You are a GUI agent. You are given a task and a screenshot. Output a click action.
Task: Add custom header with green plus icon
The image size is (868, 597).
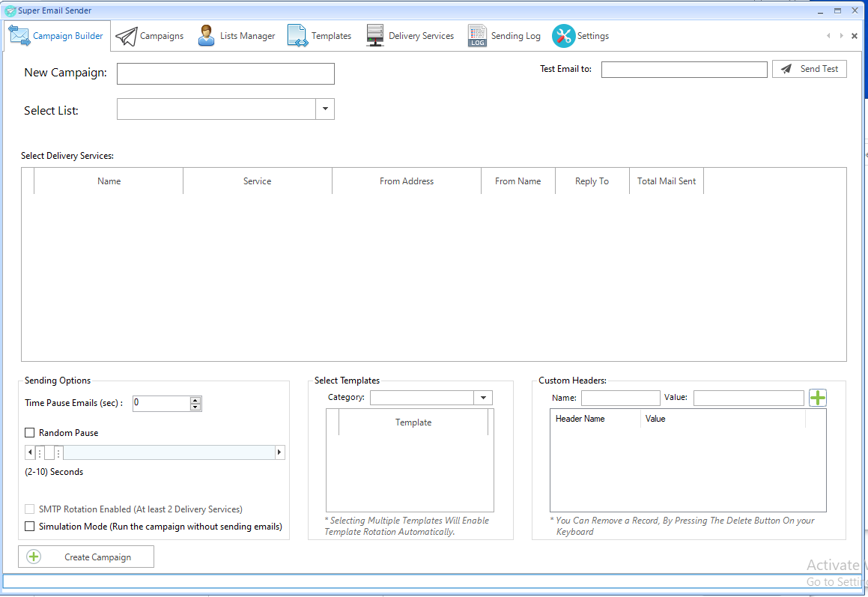point(818,398)
